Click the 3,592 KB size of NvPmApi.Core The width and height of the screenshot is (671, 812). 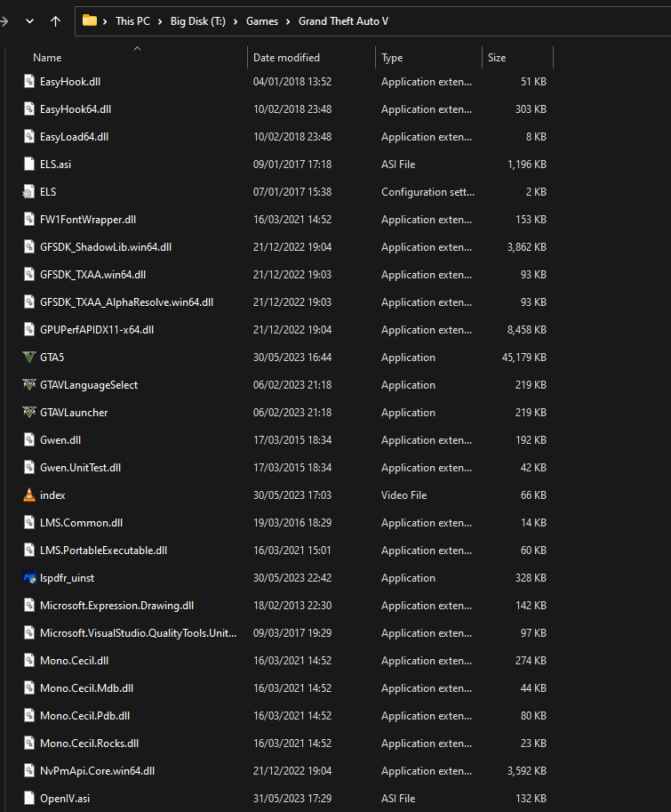click(527, 770)
